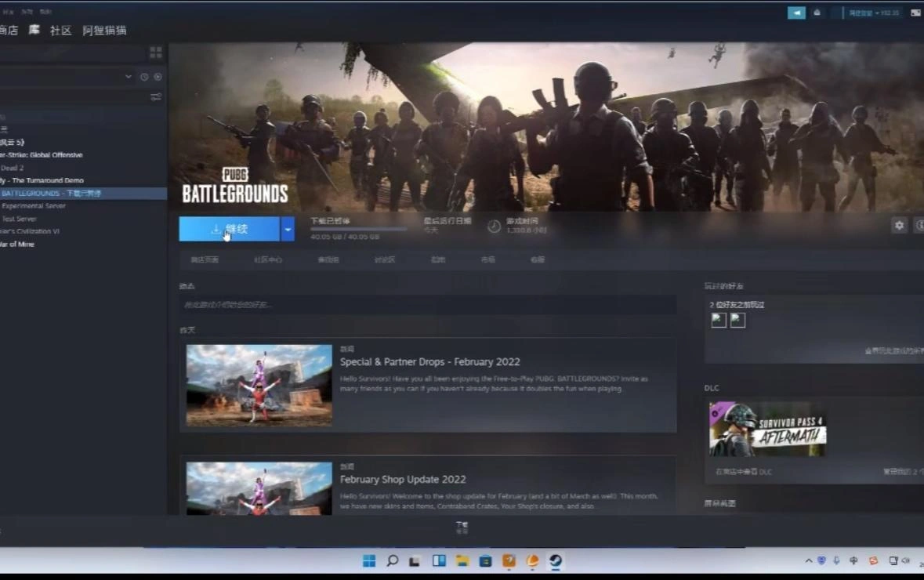Select Dead 2 entry in library list
This screenshot has width=924, height=580.
pos(12,168)
